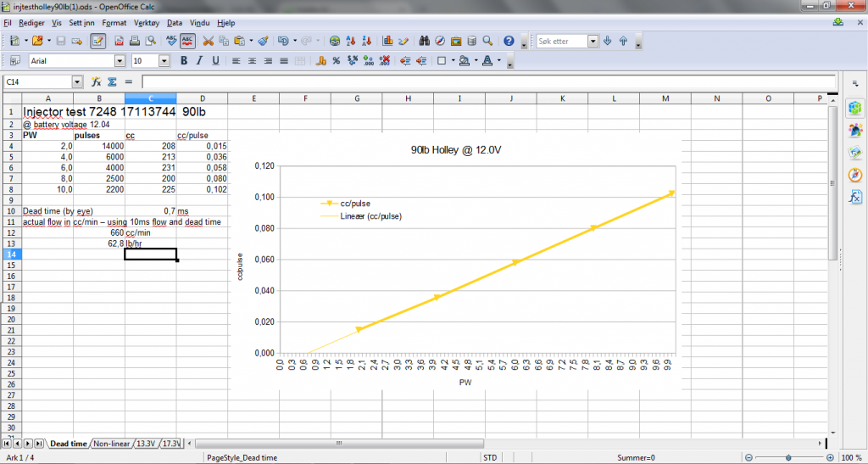Click the zoom slider handle
868x464 pixels.
tap(788, 458)
